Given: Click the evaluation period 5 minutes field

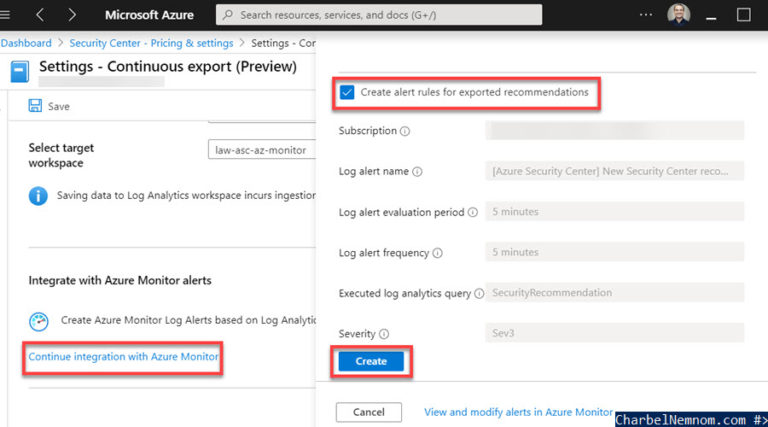Looking at the screenshot, I should click(x=615, y=212).
